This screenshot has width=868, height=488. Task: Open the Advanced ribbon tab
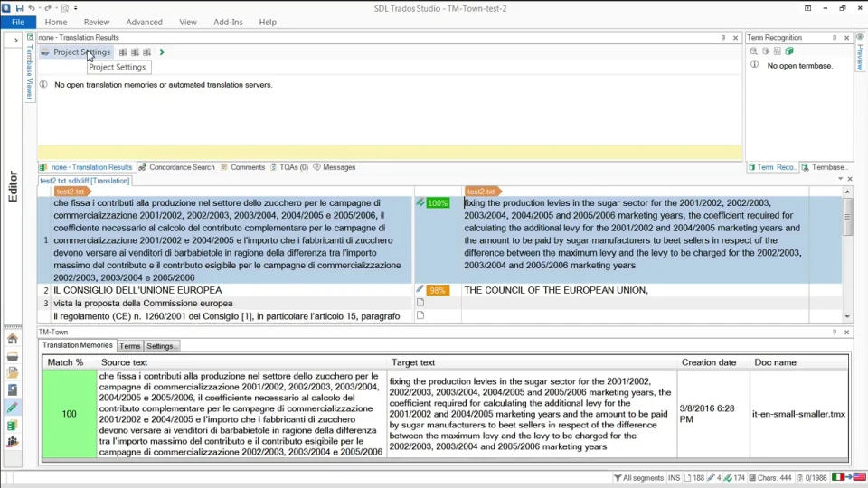click(x=144, y=22)
